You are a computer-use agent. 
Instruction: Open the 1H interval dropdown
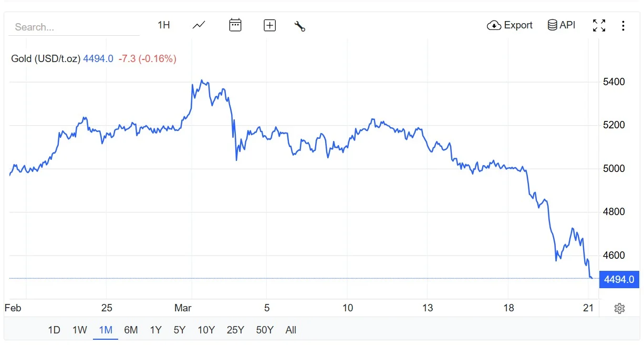tap(164, 25)
